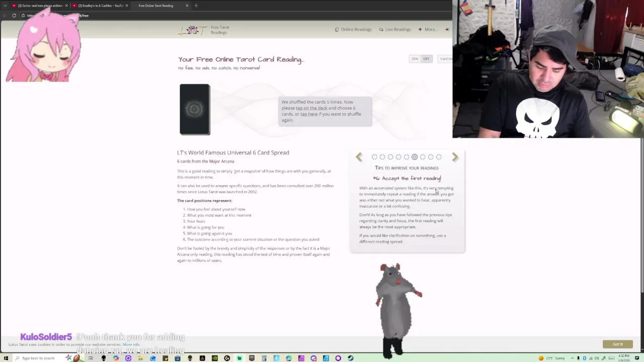The height and width of the screenshot is (362, 644).
Task: Click 'LT's World Famous Universal 6 Card Spread'
Action: coord(233,152)
